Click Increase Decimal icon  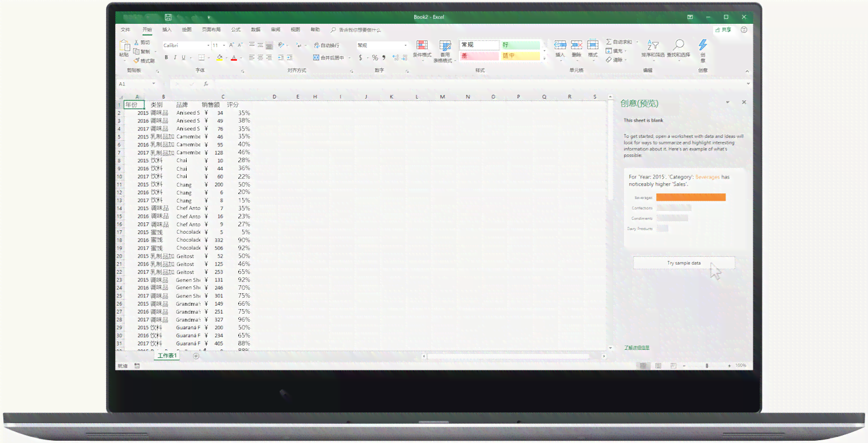[x=395, y=57]
